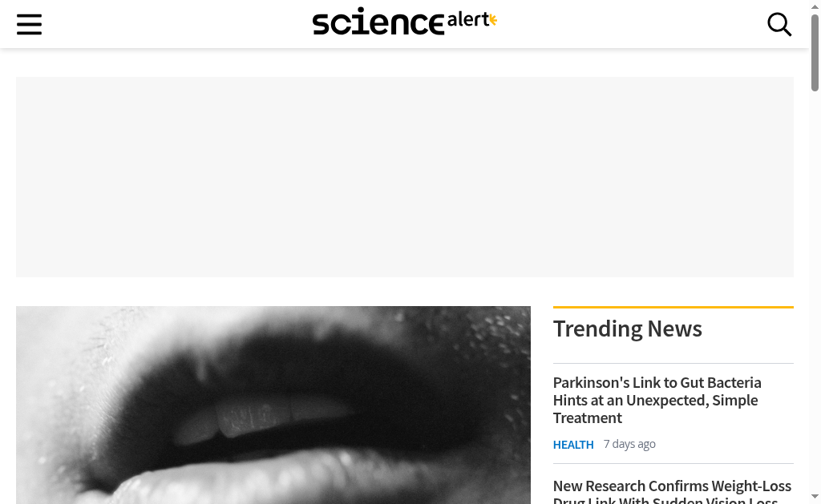
Task: Click the scrollbar up arrow
Action: (815, 6)
